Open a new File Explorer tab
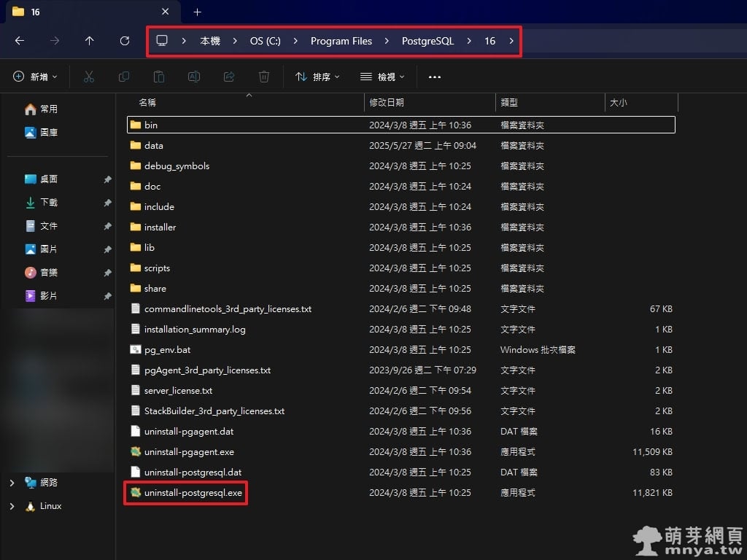Viewport: 747px width, 560px height. pyautogui.click(x=197, y=12)
